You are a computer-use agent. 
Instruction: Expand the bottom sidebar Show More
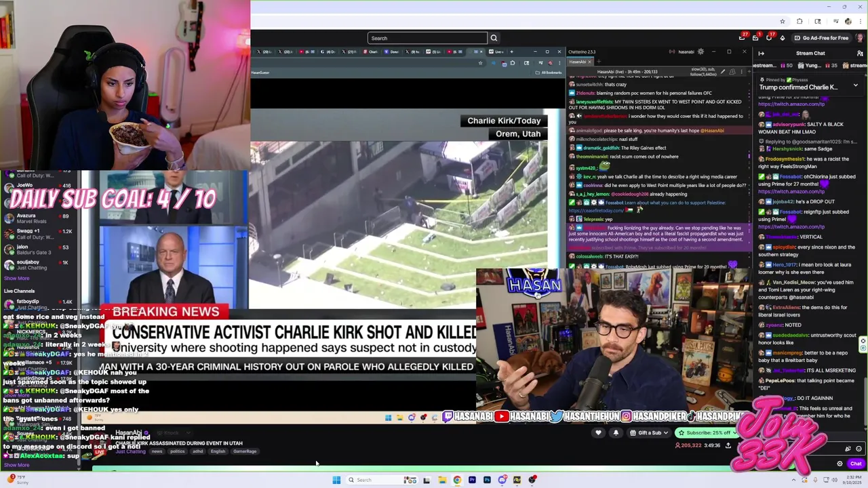[x=17, y=465]
